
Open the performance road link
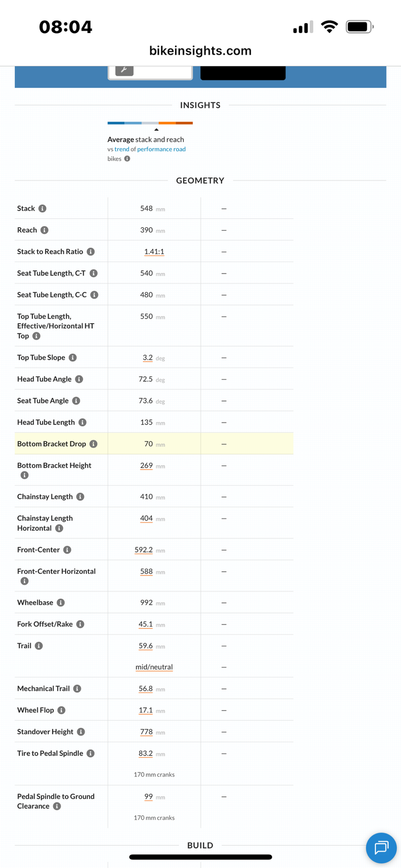161,149
